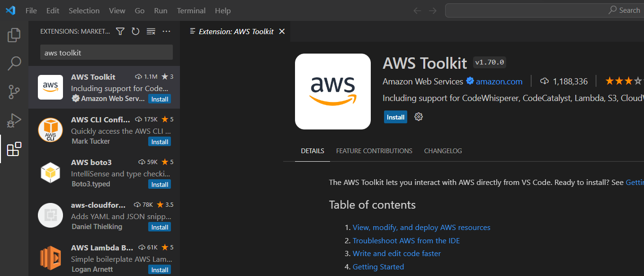Open the Edit menu

pyautogui.click(x=53, y=10)
